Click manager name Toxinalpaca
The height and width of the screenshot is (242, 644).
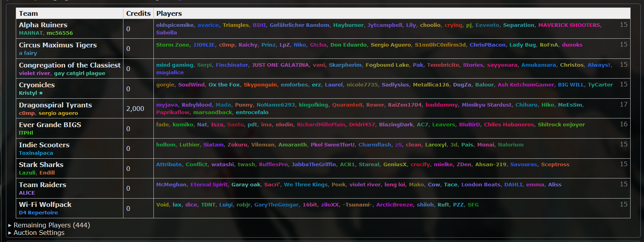point(36,153)
